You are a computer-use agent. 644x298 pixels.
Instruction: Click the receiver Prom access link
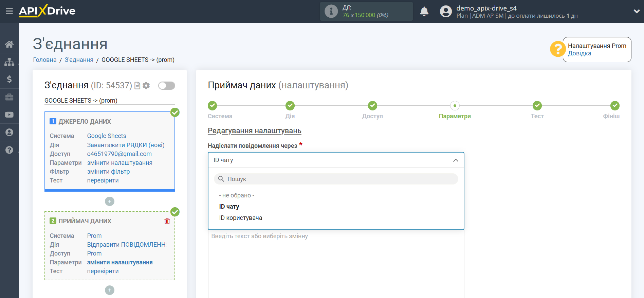94,253
